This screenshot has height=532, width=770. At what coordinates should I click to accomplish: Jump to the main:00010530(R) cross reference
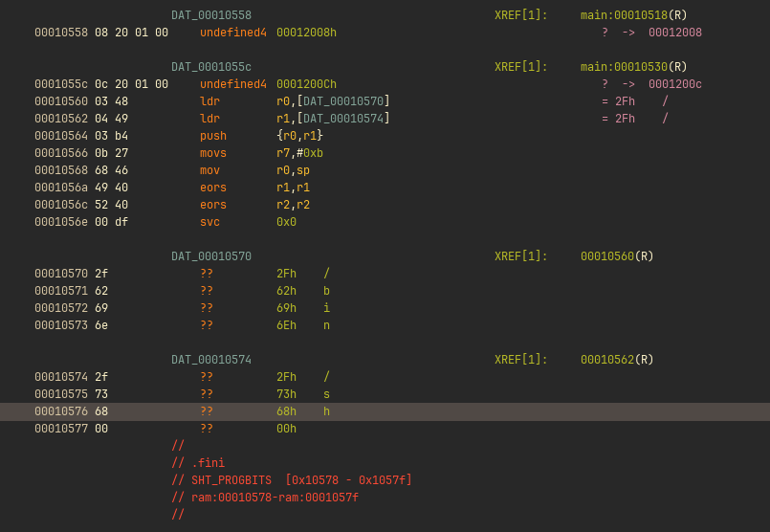pyautogui.click(x=633, y=67)
